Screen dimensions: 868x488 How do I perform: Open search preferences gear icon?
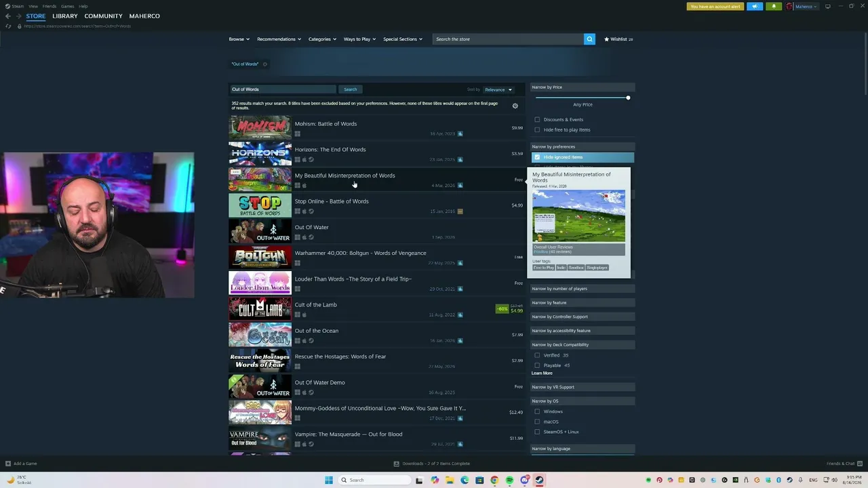[515, 106]
